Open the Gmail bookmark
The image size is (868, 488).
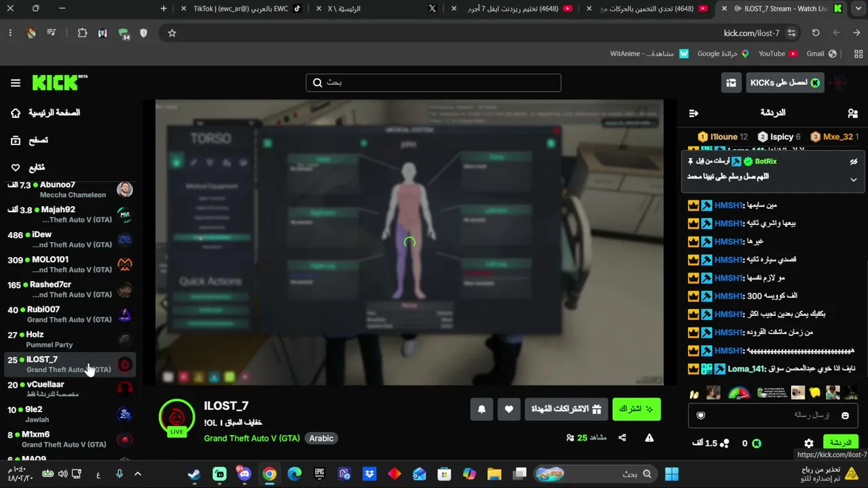point(821,54)
